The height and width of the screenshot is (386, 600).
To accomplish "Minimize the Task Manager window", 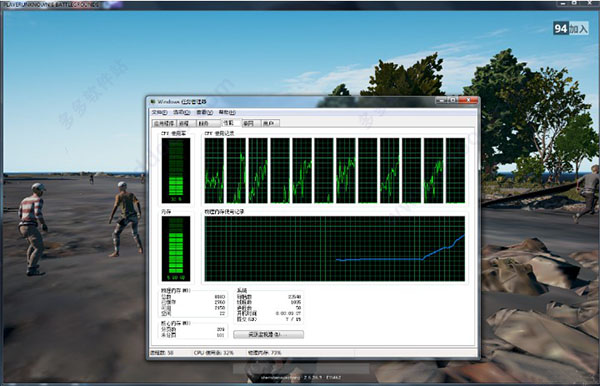I will point(441,100).
